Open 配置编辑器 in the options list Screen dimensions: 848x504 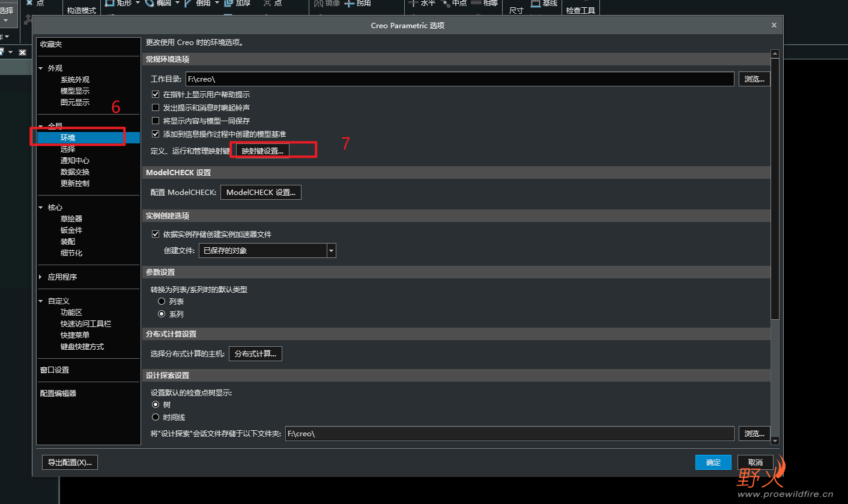58,394
